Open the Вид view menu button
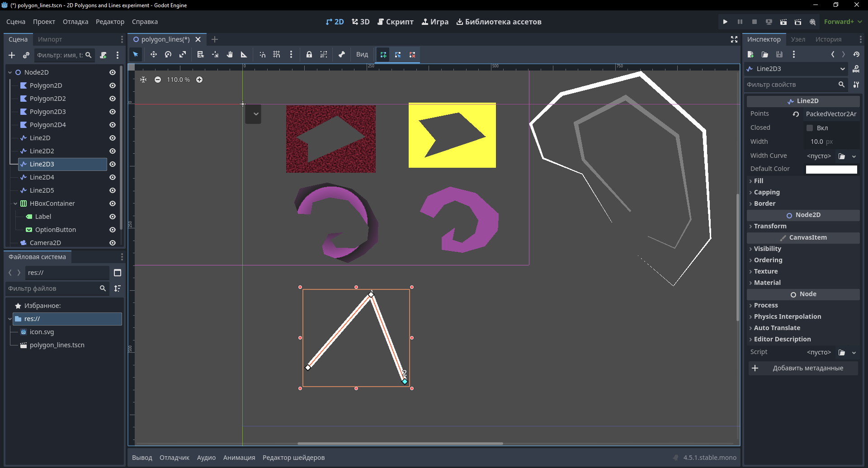The image size is (868, 468). [362, 54]
